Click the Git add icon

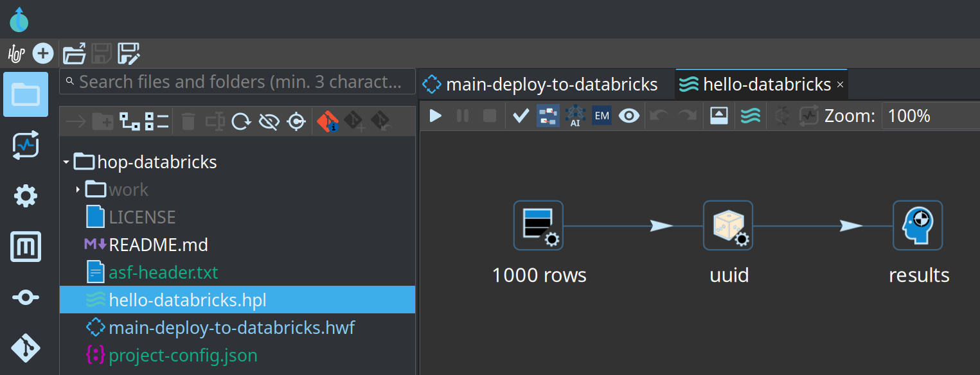point(354,121)
